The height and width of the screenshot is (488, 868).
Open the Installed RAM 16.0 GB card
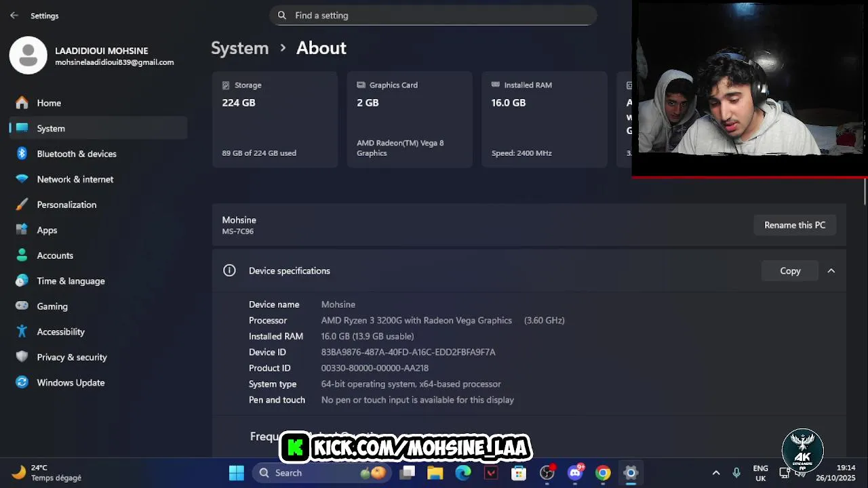tap(545, 119)
